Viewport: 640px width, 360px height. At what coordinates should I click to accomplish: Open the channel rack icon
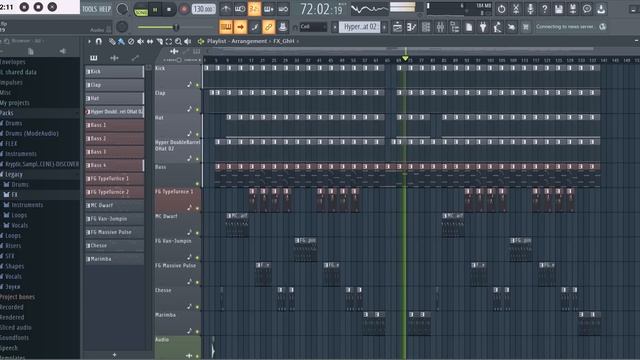[x=426, y=27]
